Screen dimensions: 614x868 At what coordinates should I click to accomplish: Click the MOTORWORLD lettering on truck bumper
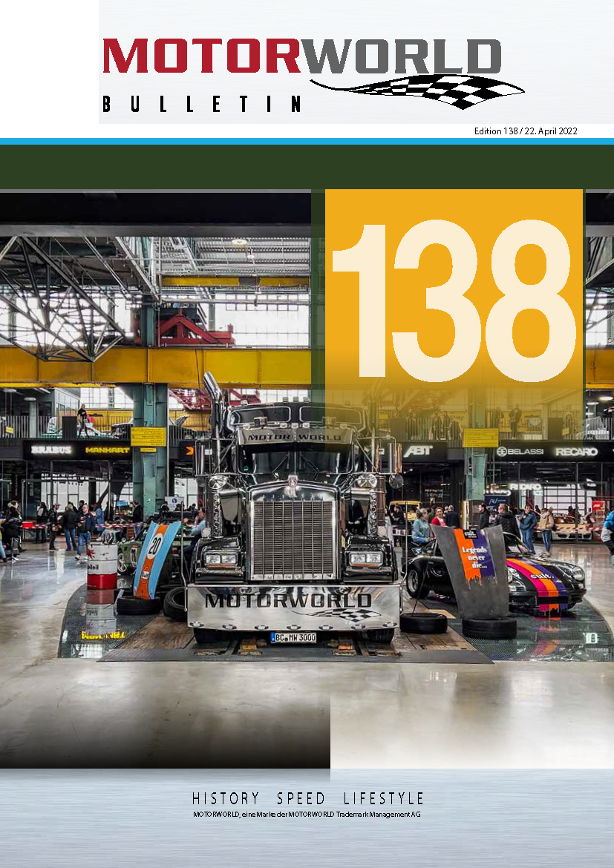(x=289, y=601)
